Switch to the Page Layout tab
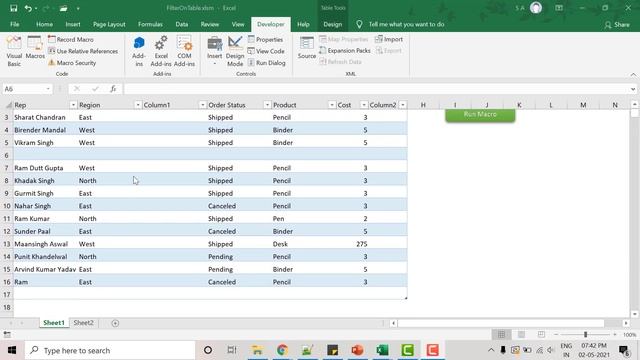640x360 pixels. coord(109,24)
